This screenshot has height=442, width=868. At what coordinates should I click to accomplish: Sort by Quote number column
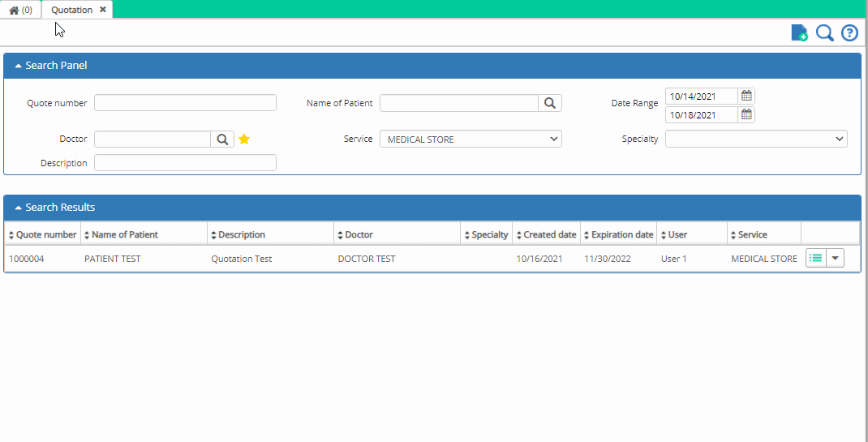pyautogui.click(x=43, y=234)
